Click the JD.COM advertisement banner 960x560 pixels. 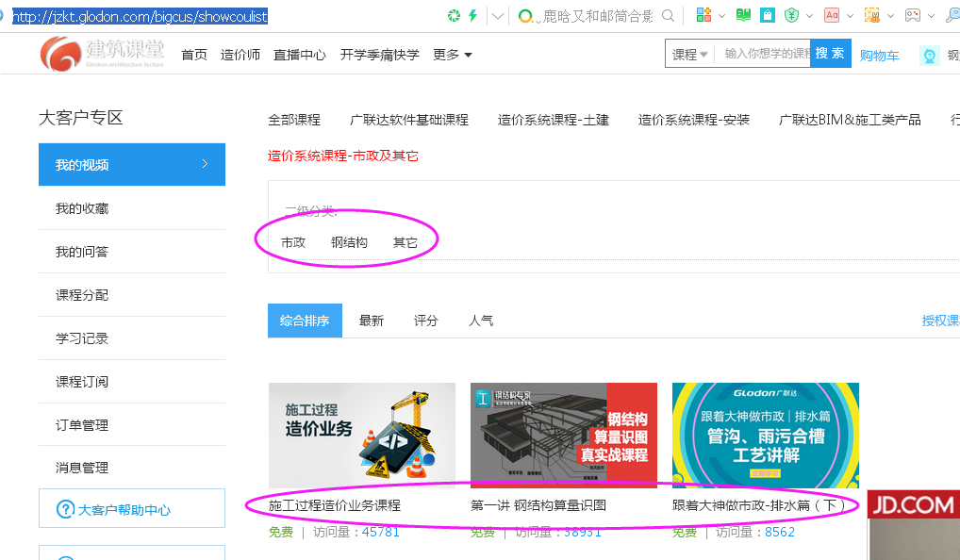[x=914, y=524]
